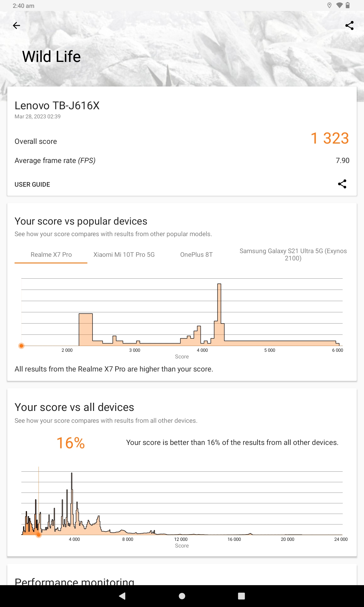This screenshot has width=364, height=607.
Task: Select Samsung Galaxy S21 Ultra 5G tab
Action: [293, 255]
